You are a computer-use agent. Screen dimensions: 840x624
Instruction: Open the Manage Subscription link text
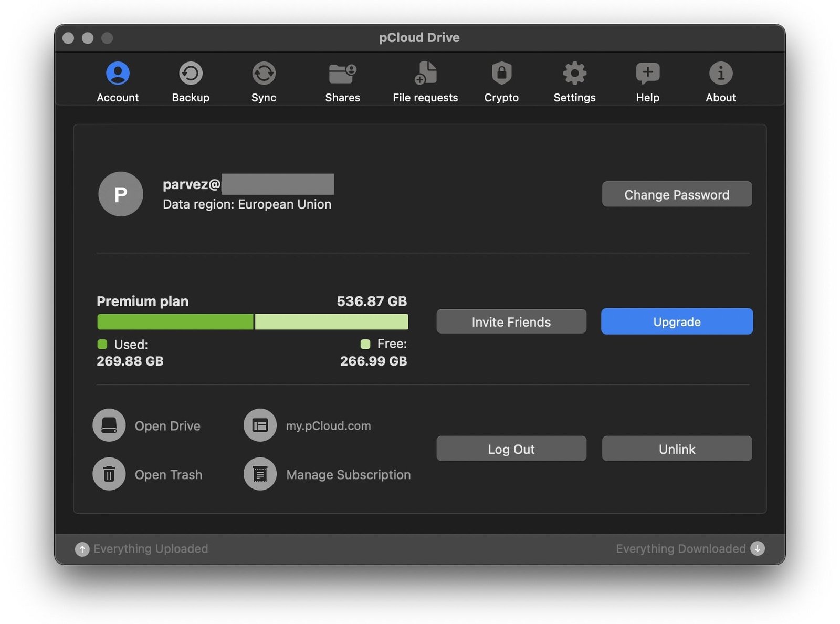click(349, 475)
